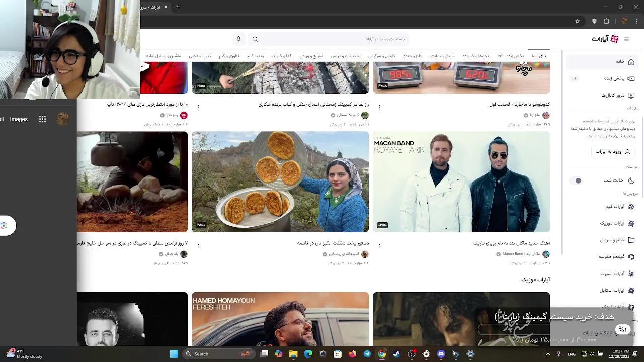Open Hamed Homayoun Fereshteh music thumbnail

[x=280, y=319]
